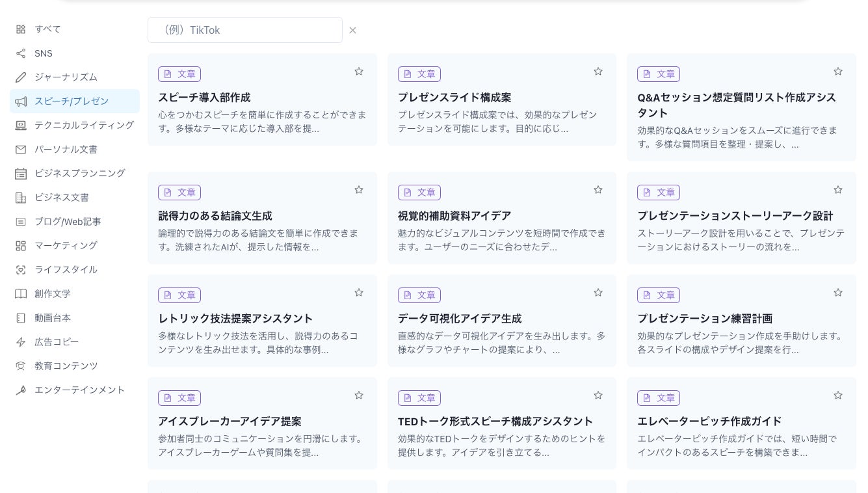Select the マーケティング category
The width and height of the screenshot is (868, 493).
(66, 245)
